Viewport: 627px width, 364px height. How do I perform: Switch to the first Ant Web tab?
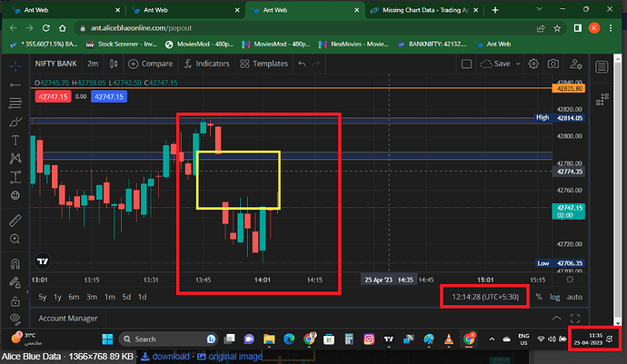point(66,10)
